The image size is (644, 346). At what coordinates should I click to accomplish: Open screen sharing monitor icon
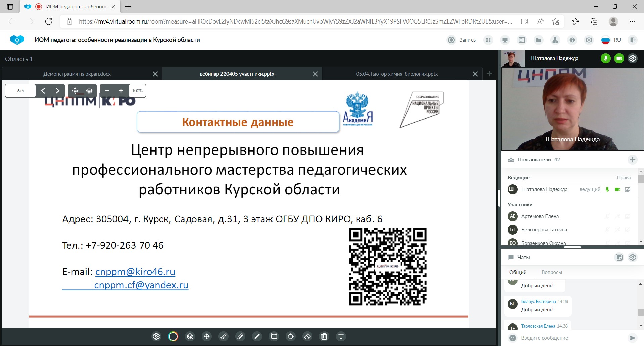(505, 40)
